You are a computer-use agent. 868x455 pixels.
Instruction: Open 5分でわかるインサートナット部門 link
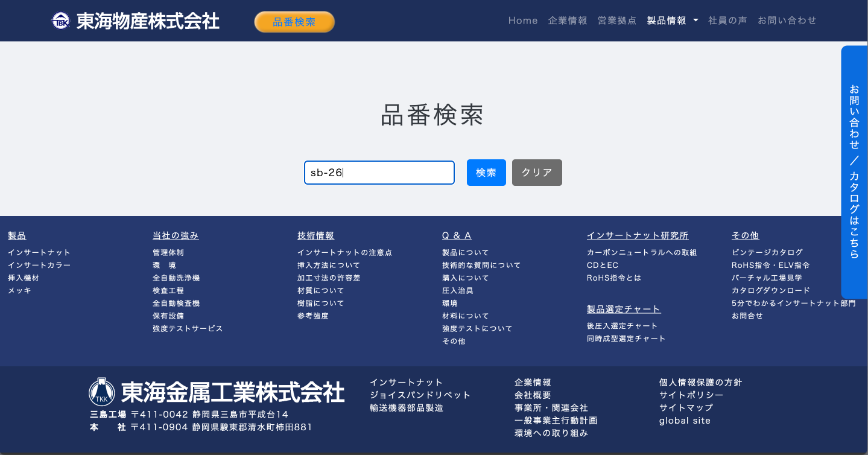click(x=794, y=304)
